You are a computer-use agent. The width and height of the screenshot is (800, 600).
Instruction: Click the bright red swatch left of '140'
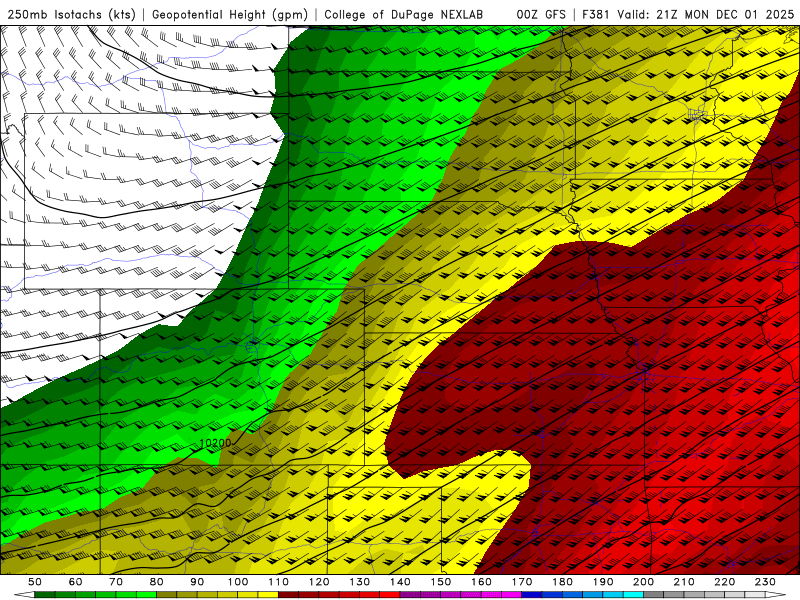click(x=390, y=595)
